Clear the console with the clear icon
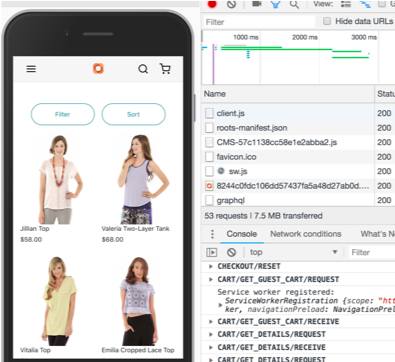395x362 pixels. point(231,252)
